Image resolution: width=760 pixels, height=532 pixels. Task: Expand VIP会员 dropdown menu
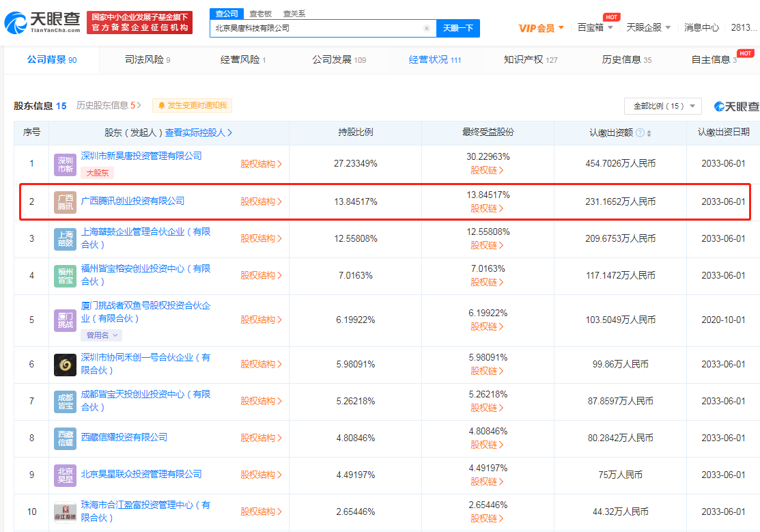coord(541,28)
